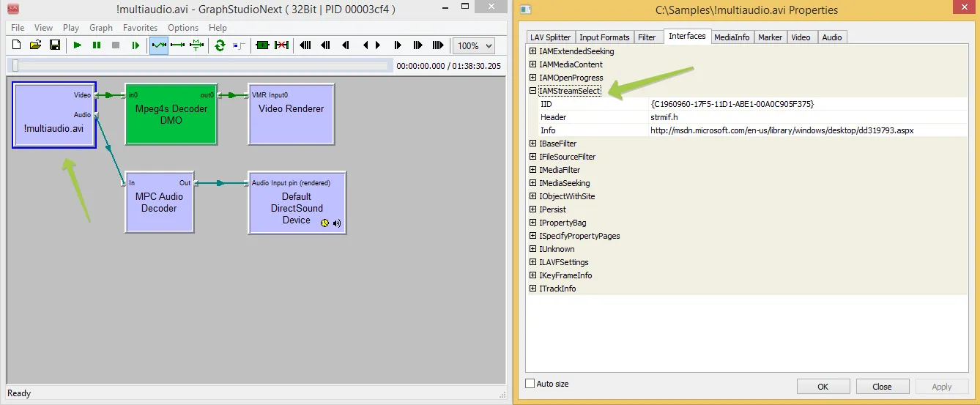This screenshot has height=405, width=980.
Task: Click the Close button in Properties
Action: [x=882, y=387]
